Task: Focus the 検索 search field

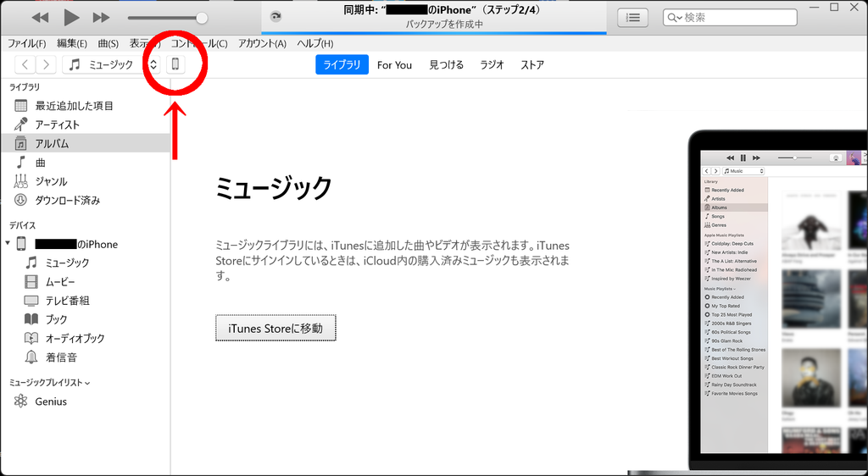Action: pos(730,18)
